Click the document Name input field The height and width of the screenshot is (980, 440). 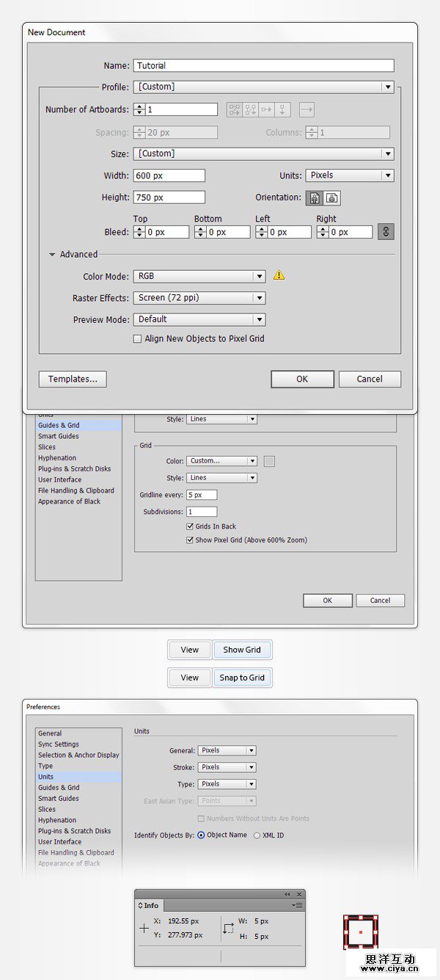tap(263, 65)
